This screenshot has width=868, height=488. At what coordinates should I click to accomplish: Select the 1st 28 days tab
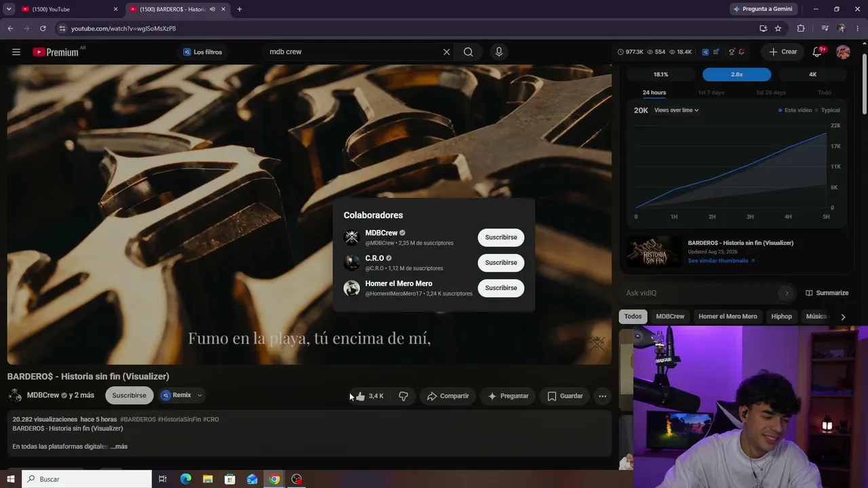coord(770,92)
